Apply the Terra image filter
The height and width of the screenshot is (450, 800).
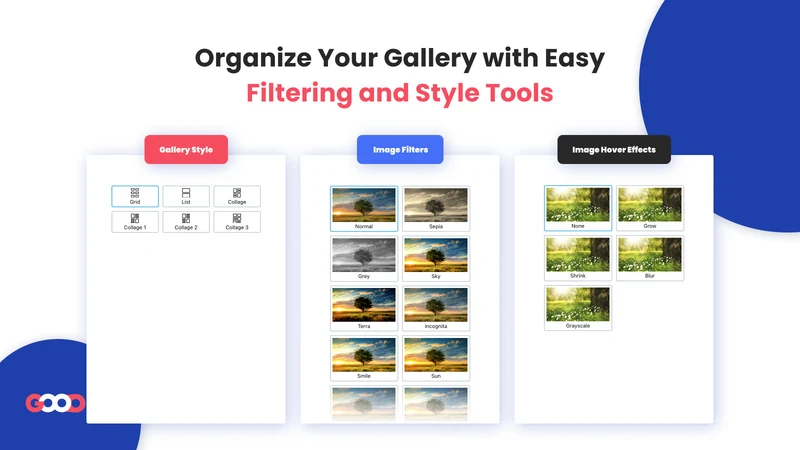coord(364,309)
